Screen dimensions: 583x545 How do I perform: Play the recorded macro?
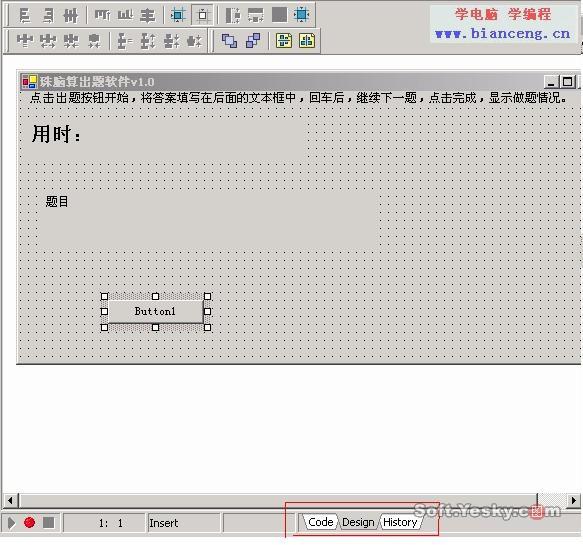coord(12,523)
